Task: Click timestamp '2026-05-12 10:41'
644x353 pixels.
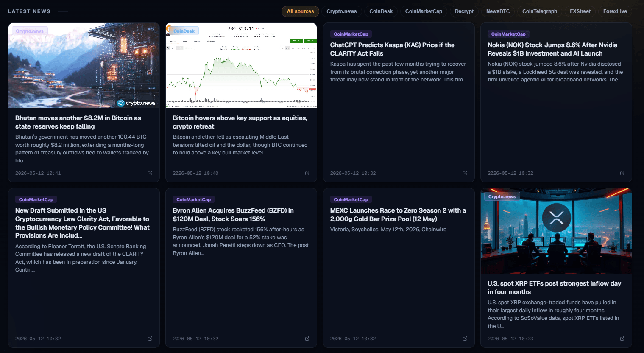Action: pyautogui.click(x=38, y=173)
